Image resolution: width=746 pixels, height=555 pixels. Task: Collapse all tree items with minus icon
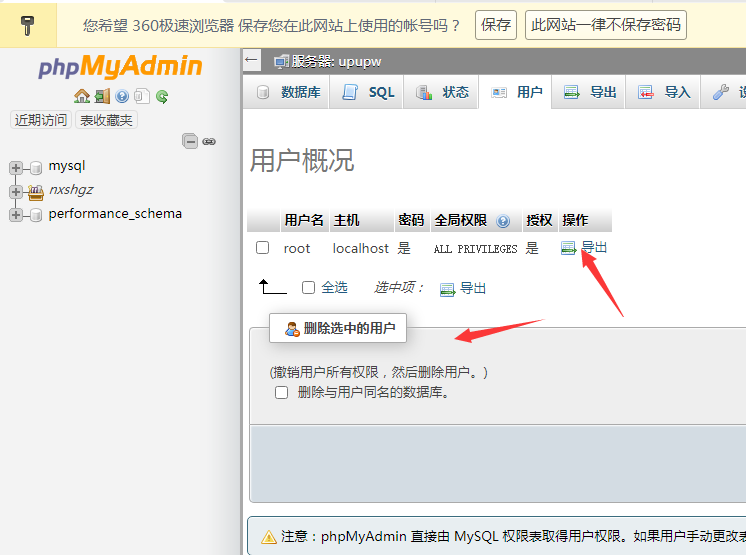(190, 142)
